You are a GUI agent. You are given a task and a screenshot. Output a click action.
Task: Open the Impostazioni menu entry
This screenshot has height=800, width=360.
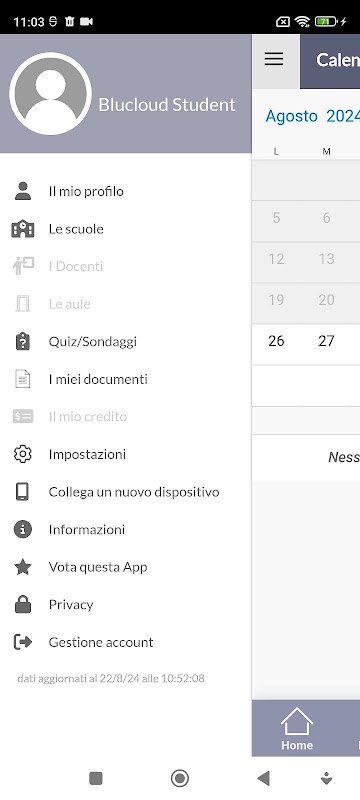click(x=125, y=454)
